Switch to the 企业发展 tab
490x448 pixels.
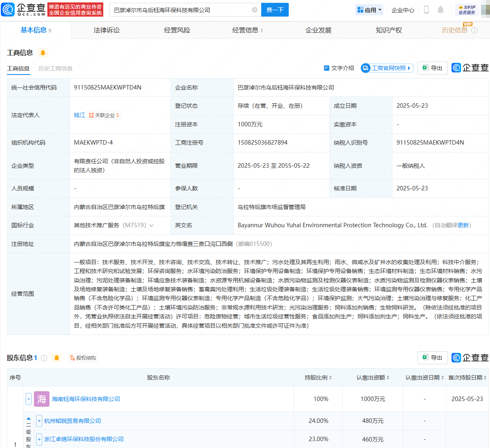(318, 30)
